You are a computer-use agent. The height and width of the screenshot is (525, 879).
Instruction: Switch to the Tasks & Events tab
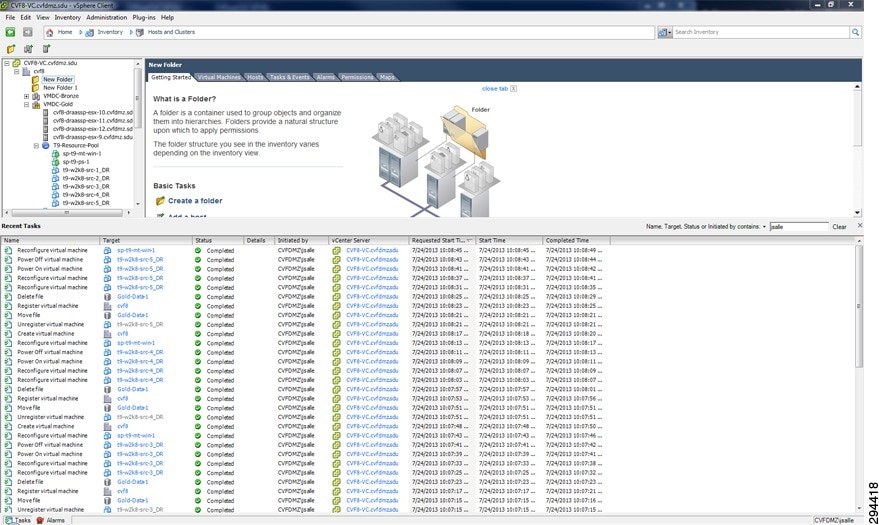tap(289, 77)
